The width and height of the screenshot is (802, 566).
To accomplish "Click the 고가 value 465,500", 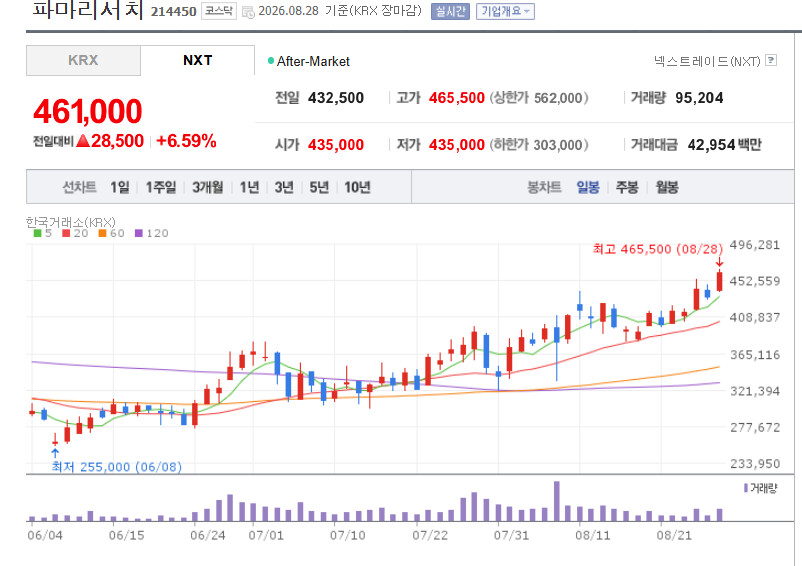I will [457, 98].
